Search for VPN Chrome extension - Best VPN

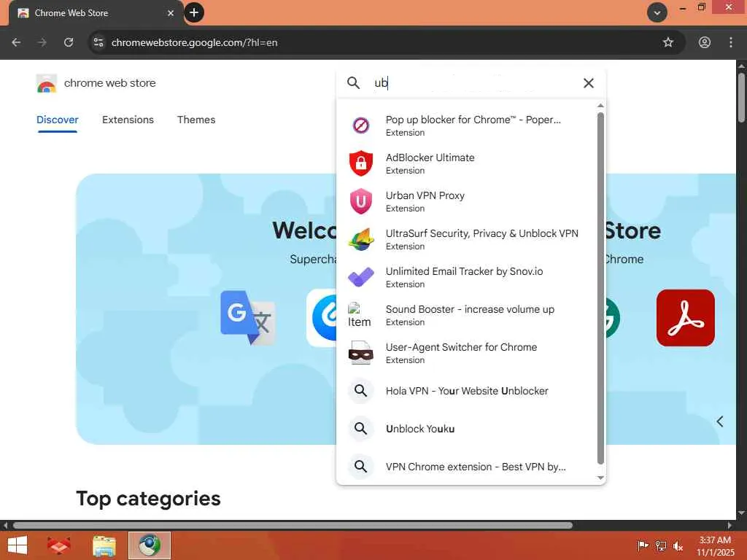[467, 467]
